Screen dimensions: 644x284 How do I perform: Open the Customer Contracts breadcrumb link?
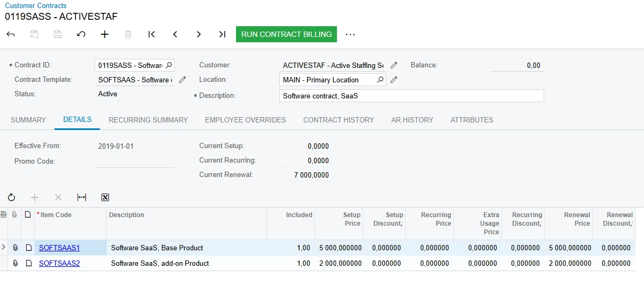click(x=36, y=5)
